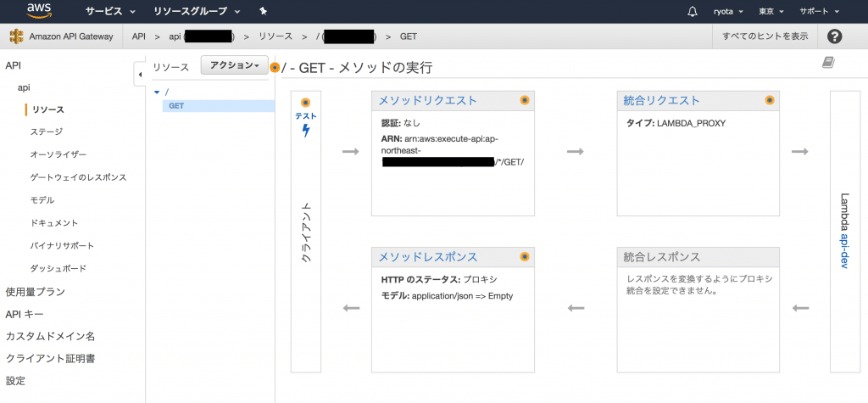Open the 東京 region dropdown

(771, 11)
